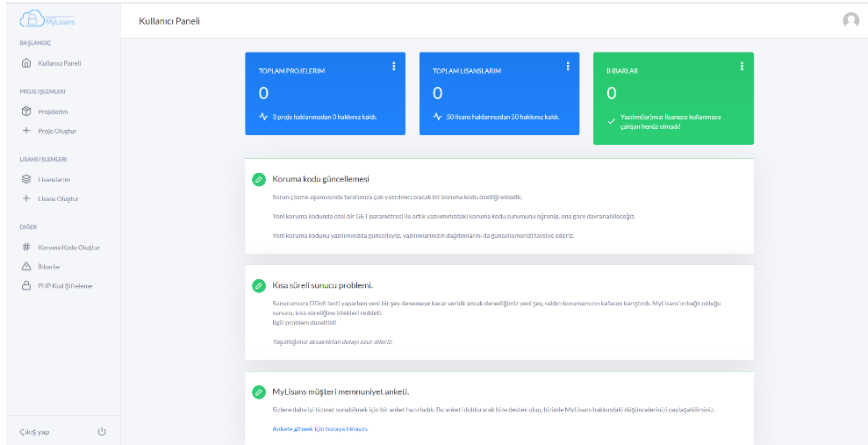
Task: Click the 'Kısa süreli sunucu problemi.' heading
Action: (323, 285)
